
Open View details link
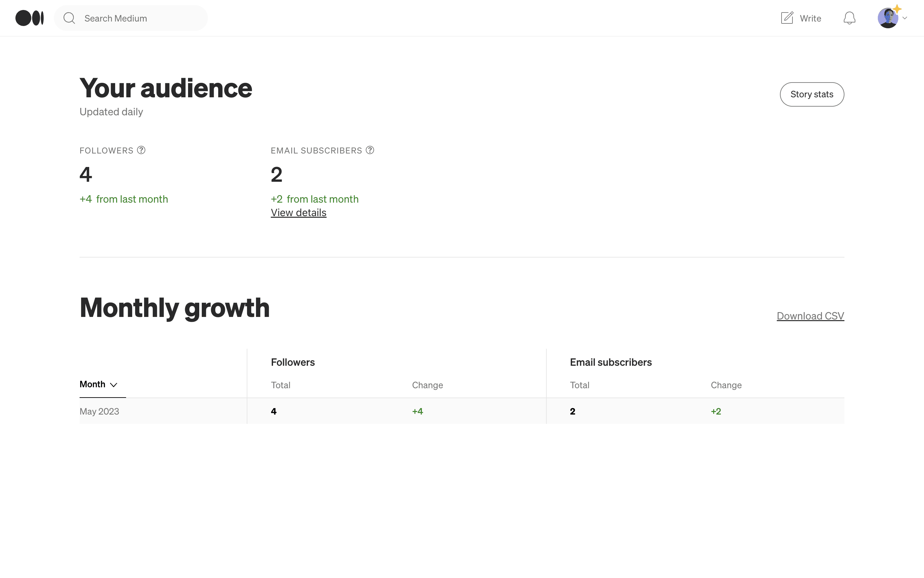[x=299, y=213]
